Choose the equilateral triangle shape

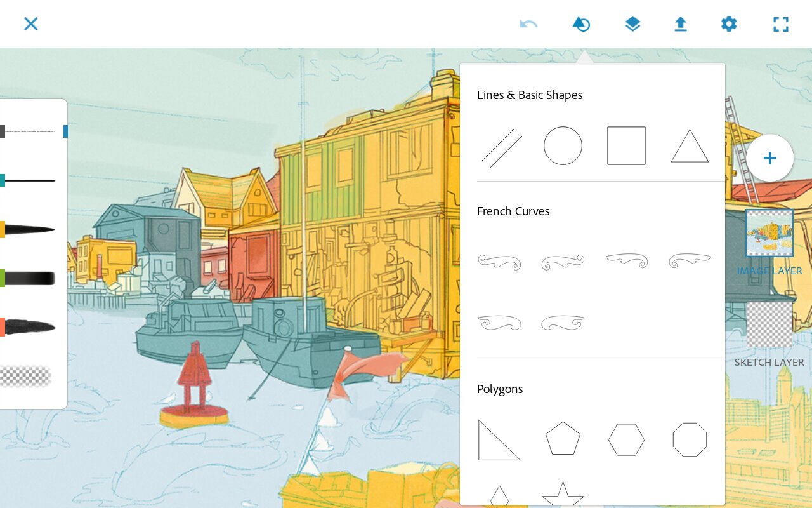pos(690,147)
